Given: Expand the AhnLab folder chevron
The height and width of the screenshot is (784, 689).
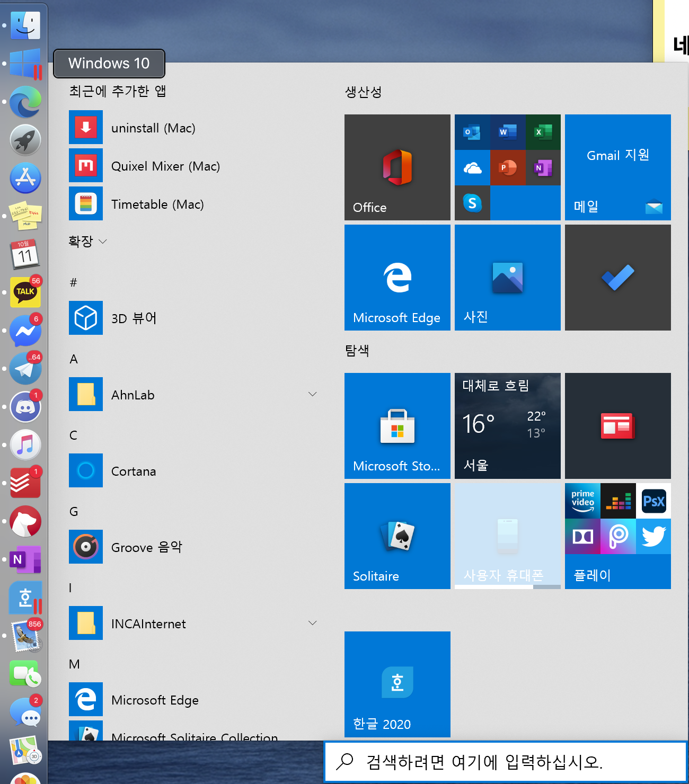Looking at the screenshot, I should click(313, 394).
